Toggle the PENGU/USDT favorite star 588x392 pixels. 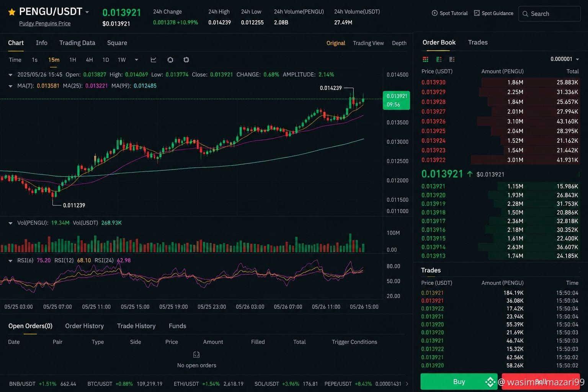click(x=12, y=12)
